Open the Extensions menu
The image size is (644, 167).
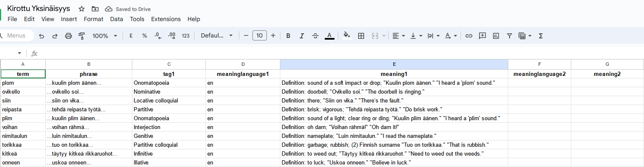(x=166, y=19)
